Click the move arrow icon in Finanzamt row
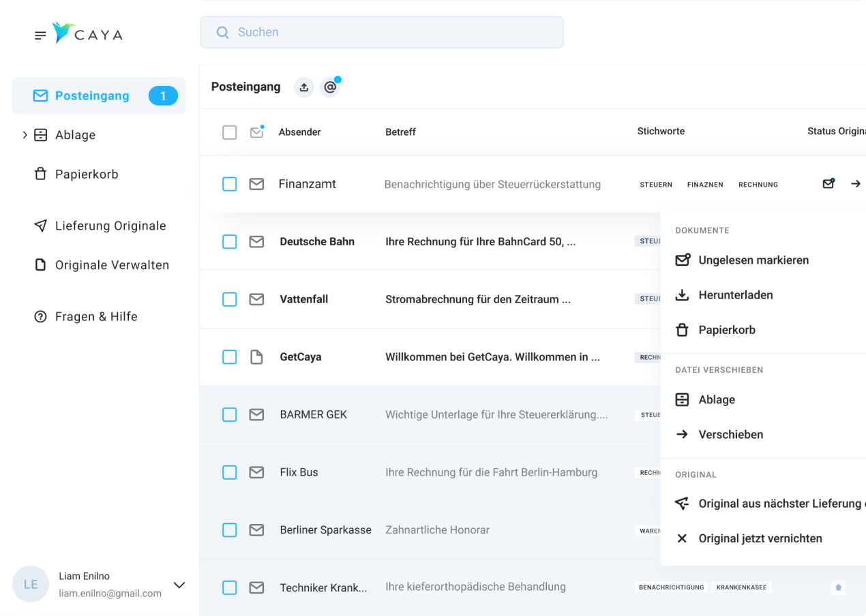The height and width of the screenshot is (616, 866). 856,184
